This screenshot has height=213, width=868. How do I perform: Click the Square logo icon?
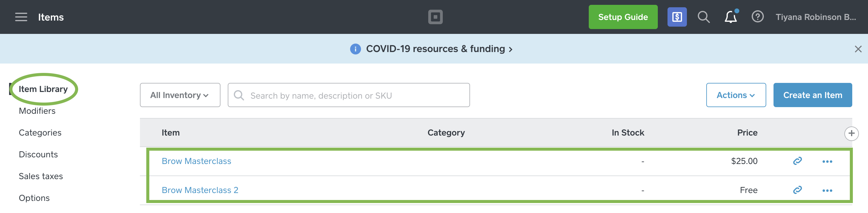tap(435, 17)
